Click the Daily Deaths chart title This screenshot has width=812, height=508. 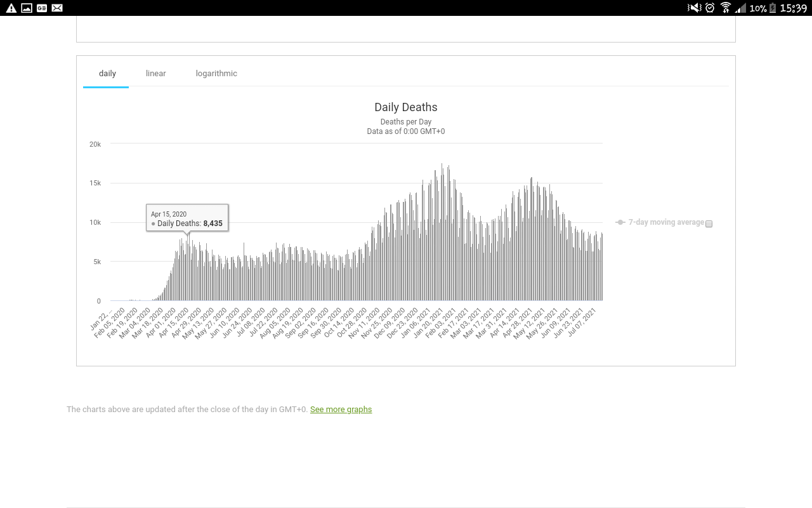(406, 107)
